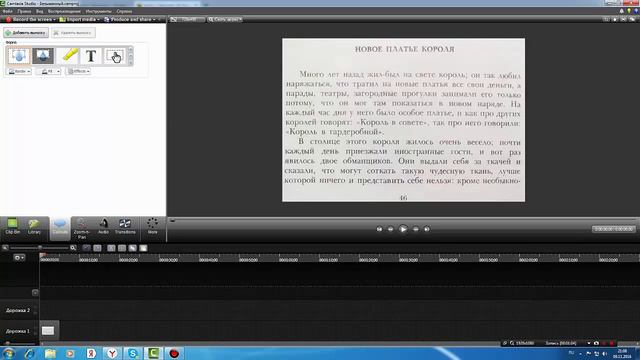Click the preview playback scrubber bar
This screenshot has height=360, width=640.
click(403, 220)
